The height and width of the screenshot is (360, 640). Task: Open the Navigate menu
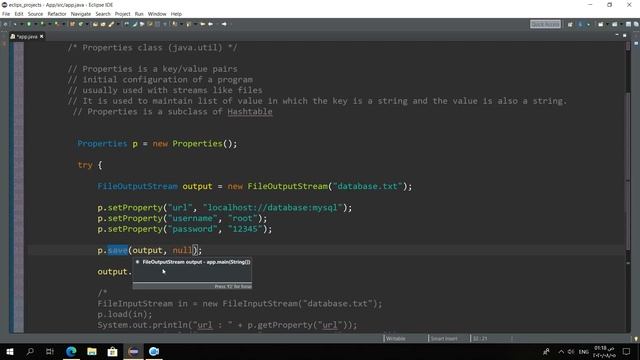coord(81,14)
